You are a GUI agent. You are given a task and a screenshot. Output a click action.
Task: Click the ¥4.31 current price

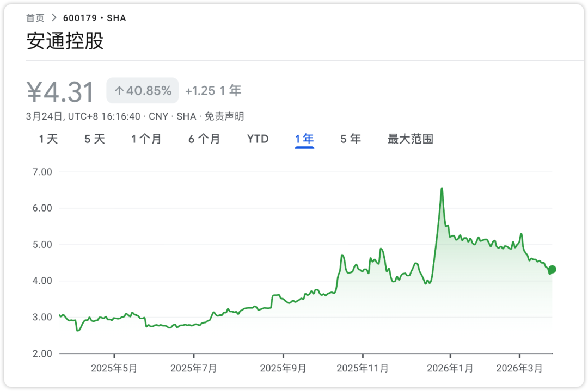(x=60, y=92)
